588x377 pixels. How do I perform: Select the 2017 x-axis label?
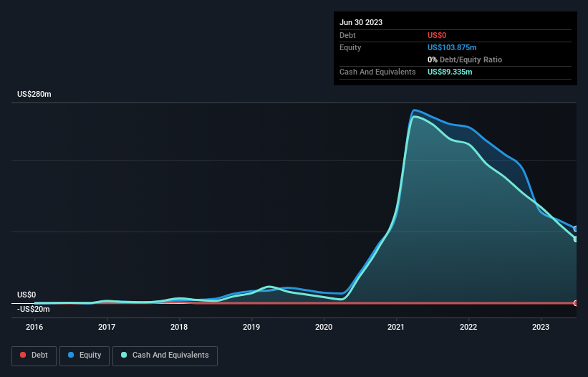tap(107, 327)
